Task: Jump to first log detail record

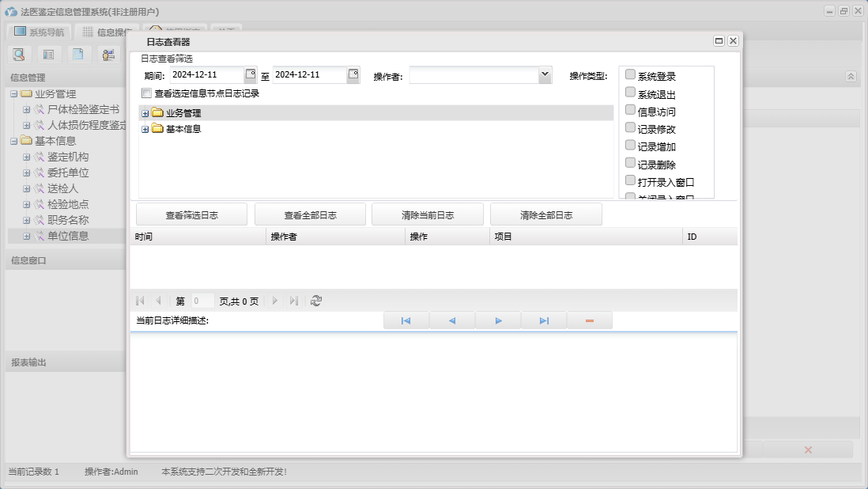Action: coord(406,320)
